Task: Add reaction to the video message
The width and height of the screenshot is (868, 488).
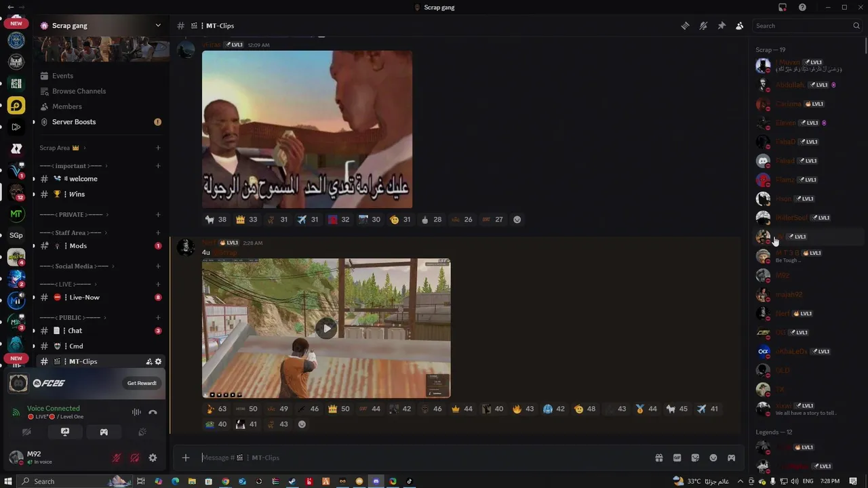Action: click(x=302, y=424)
